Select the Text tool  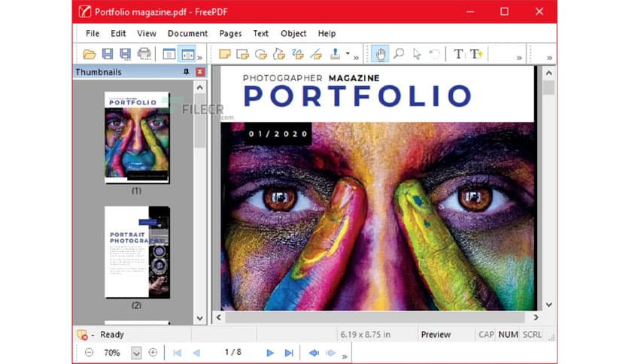point(458,54)
